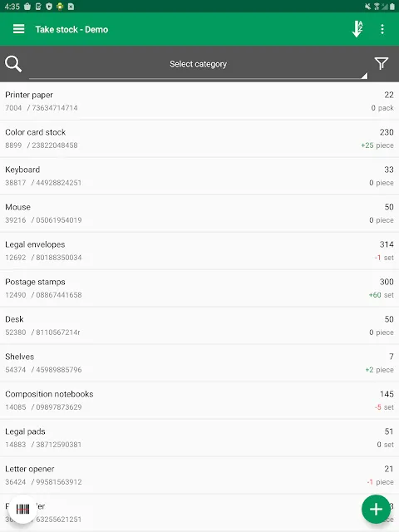Screen dimensions: 399x532
Task: Open the three-dot overflow menu
Action: click(x=382, y=29)
